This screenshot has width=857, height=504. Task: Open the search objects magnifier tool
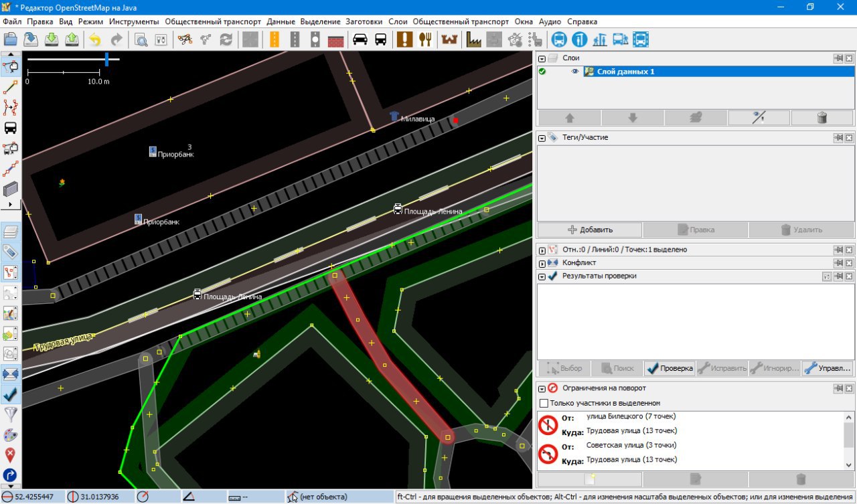(x=141, y=39)
